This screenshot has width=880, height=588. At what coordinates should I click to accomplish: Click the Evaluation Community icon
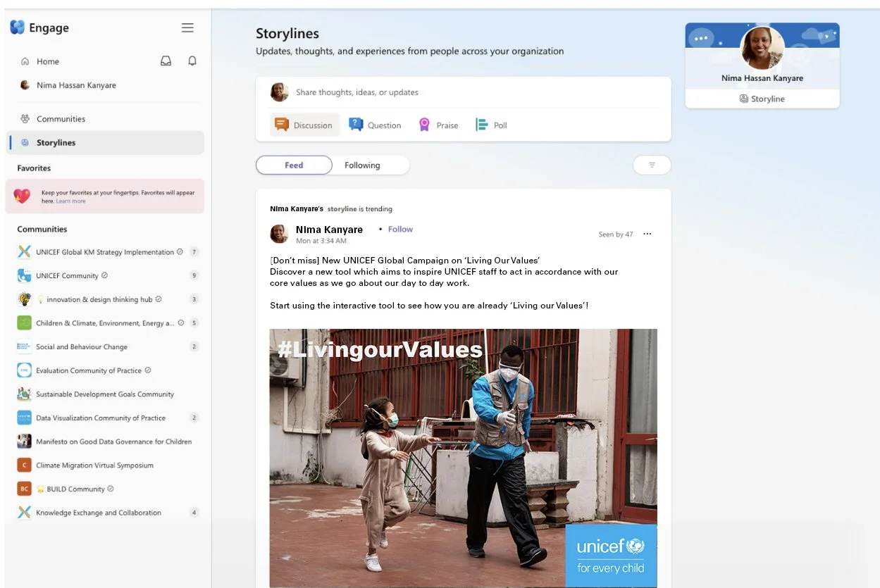[24, 370]
